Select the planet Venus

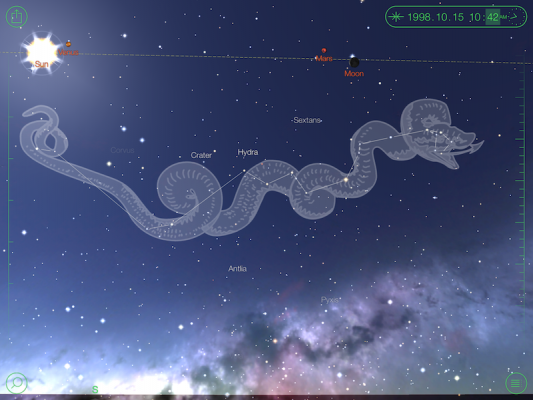coord(68,44)
